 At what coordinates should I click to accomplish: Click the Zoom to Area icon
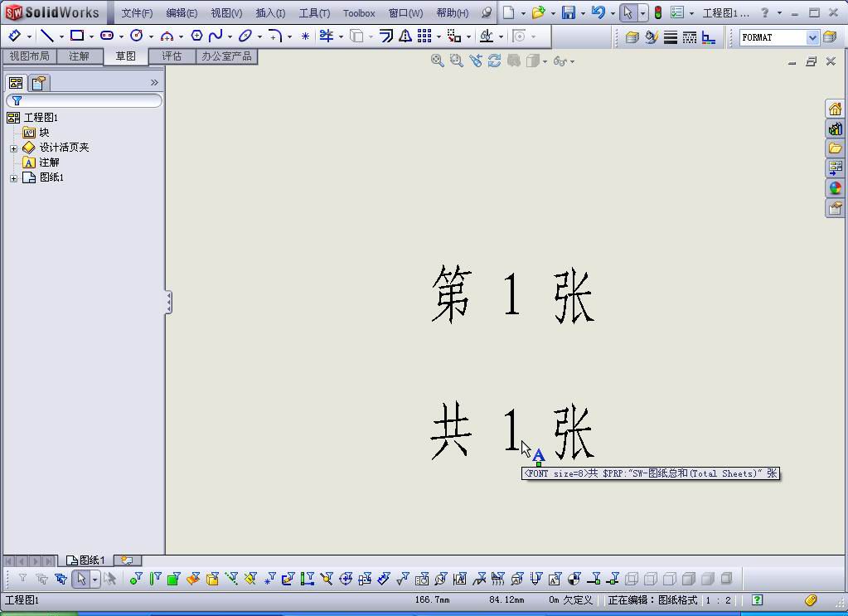(457, 61)
